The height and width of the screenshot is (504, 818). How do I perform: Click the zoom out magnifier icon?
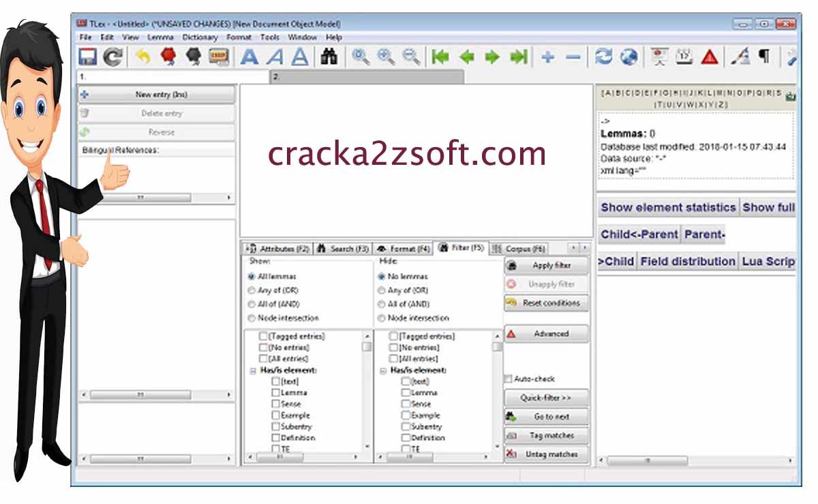tap(411, 57)
